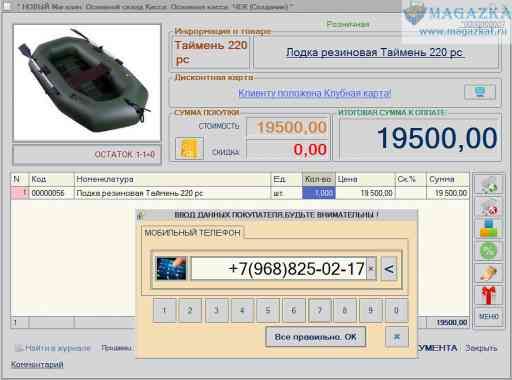Delete last phone digit with the < button

point(389,268)
